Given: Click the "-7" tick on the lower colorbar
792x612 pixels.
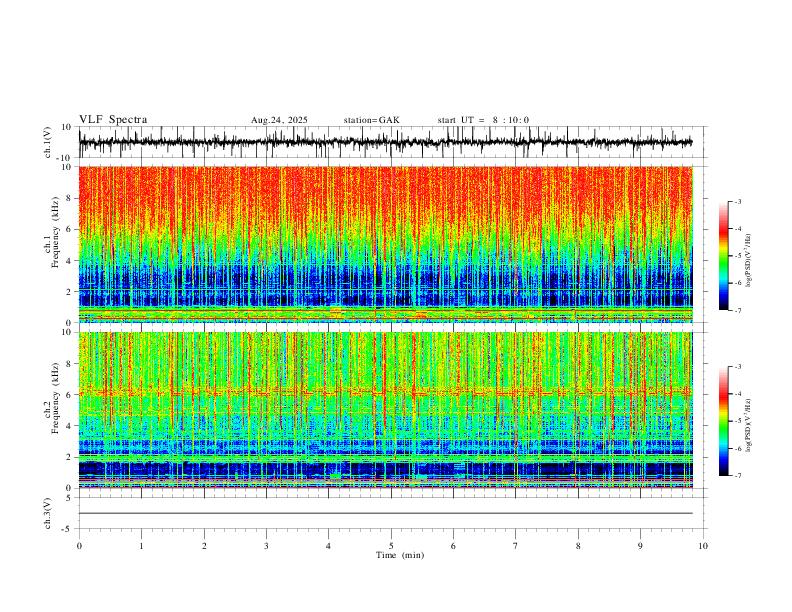Looking at the screenshot, I should point(738,475).
